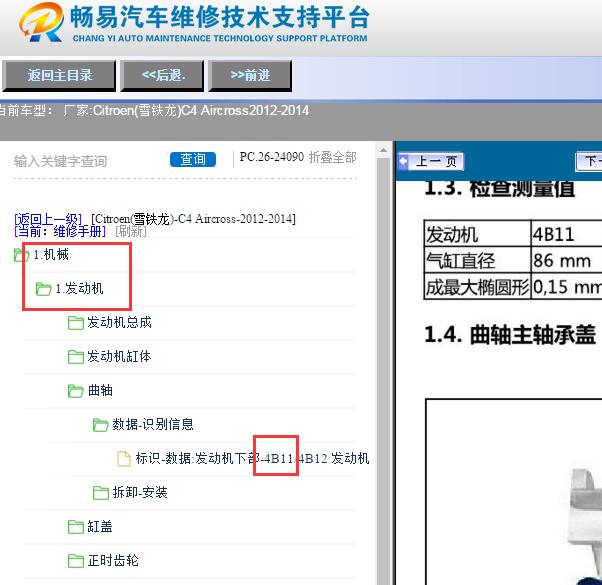Expand the 缸盖 folder icon

click(x=76, y=527)
